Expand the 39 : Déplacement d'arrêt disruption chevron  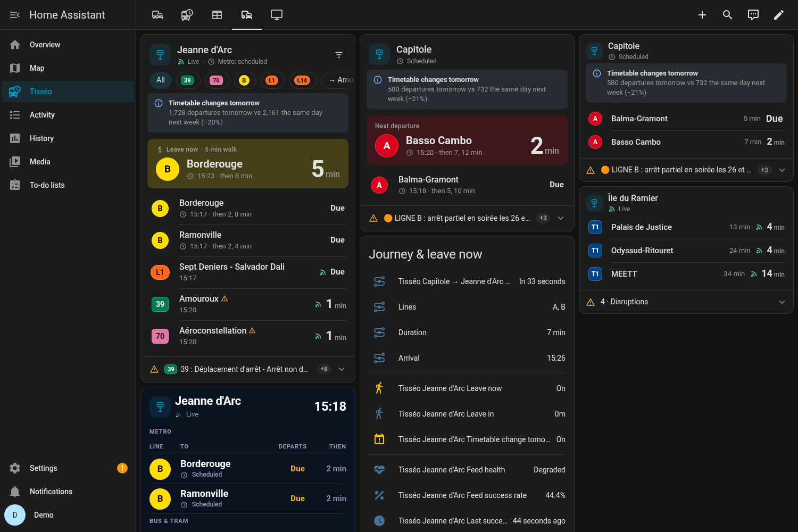[x=342, y=369]
